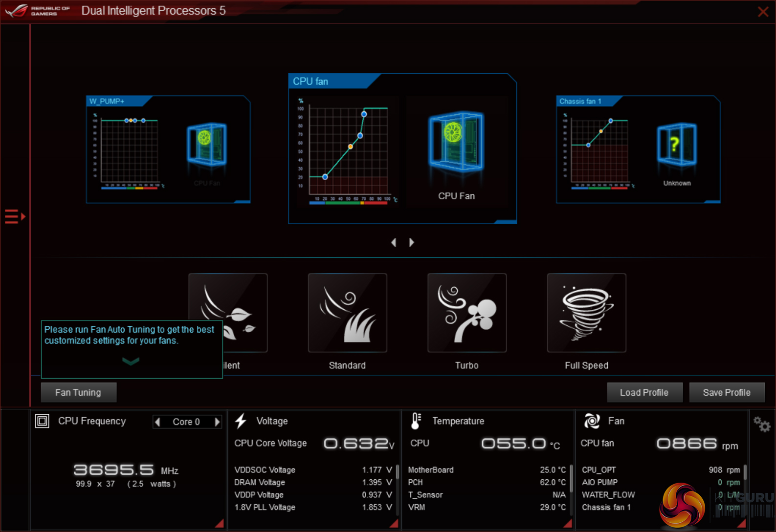Click the VDDP Voltage row
This screenshot has height=532, width=776.
click(313, 495)
